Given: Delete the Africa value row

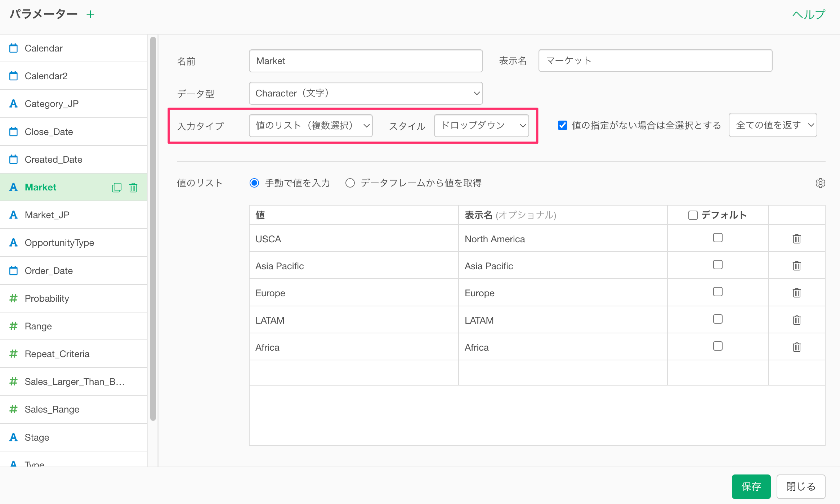Looking at the screenshot, I should click(x=796, y=347).
